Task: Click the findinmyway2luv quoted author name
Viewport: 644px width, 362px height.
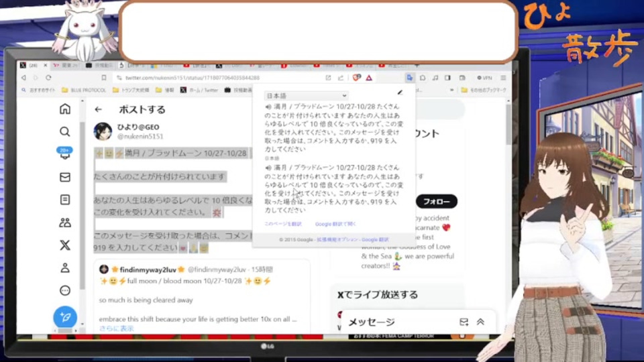Action: [x=148, y=269]
